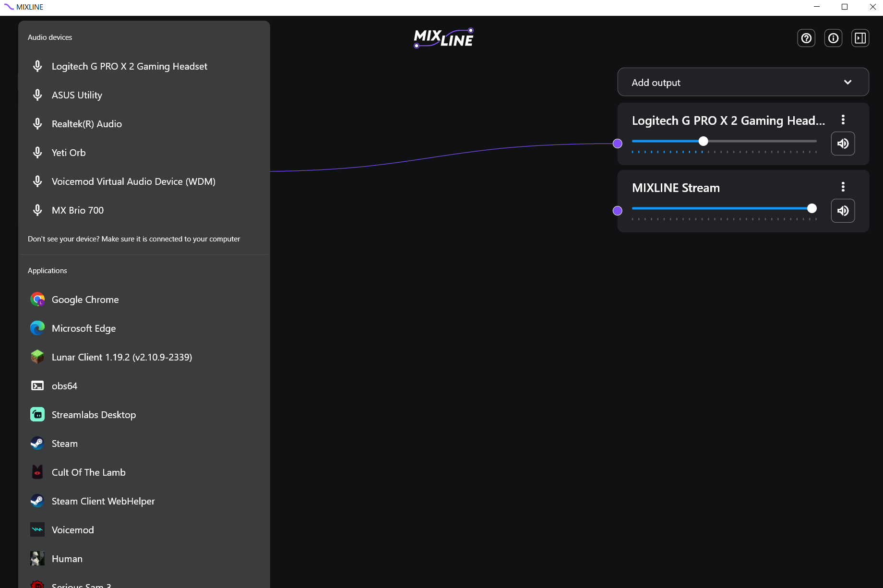Open options menu for Logitech headset output

843,120
